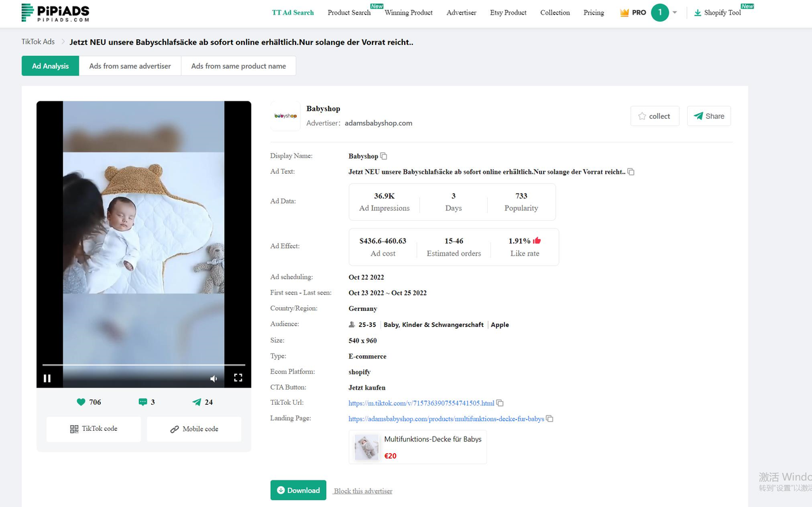Click the collect button

(655, 116)
